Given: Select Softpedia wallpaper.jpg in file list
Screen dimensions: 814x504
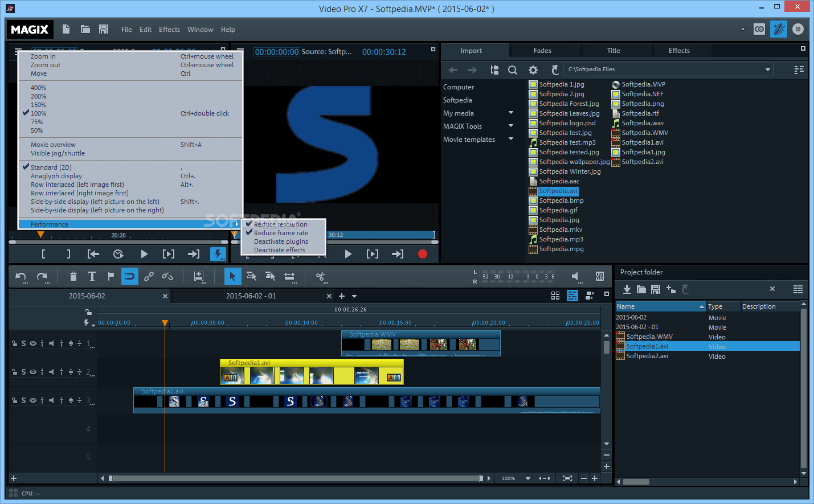Looking at the screenshot, I should 574,162.
